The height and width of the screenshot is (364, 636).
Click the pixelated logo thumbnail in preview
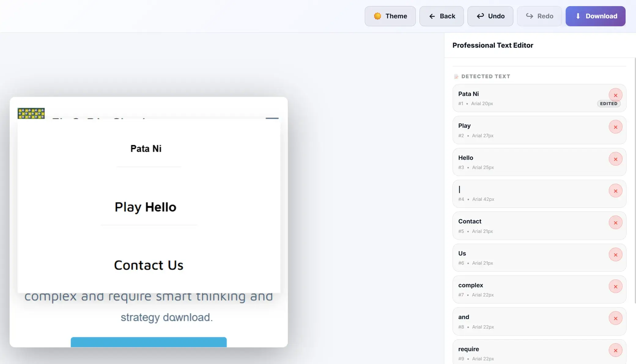click(x=31, y=113)
